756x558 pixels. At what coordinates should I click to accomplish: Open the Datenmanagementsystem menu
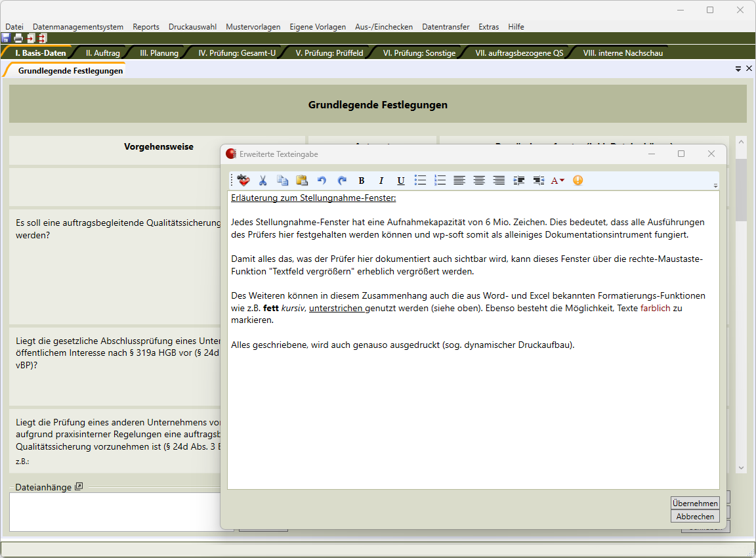coord(78,27)
